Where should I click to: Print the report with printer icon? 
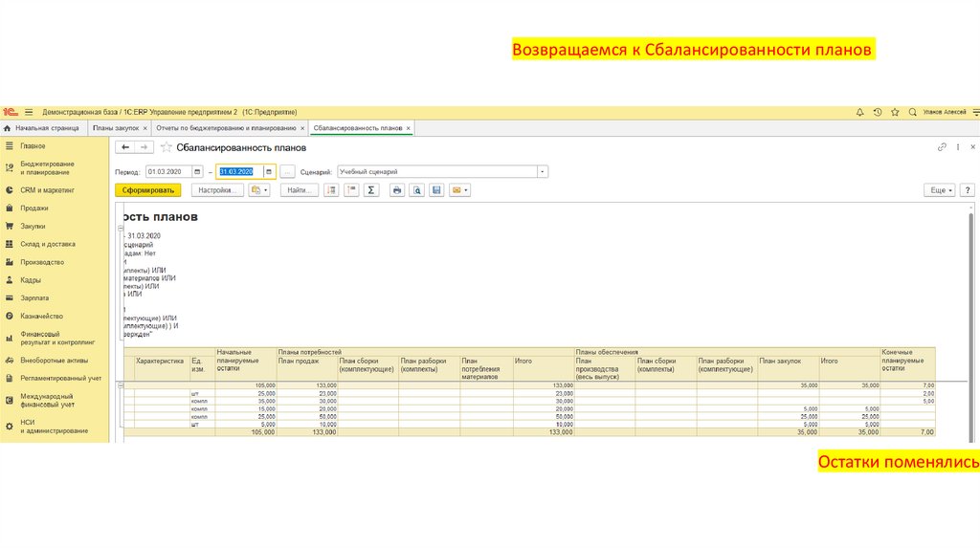click(x=396, y=190)
